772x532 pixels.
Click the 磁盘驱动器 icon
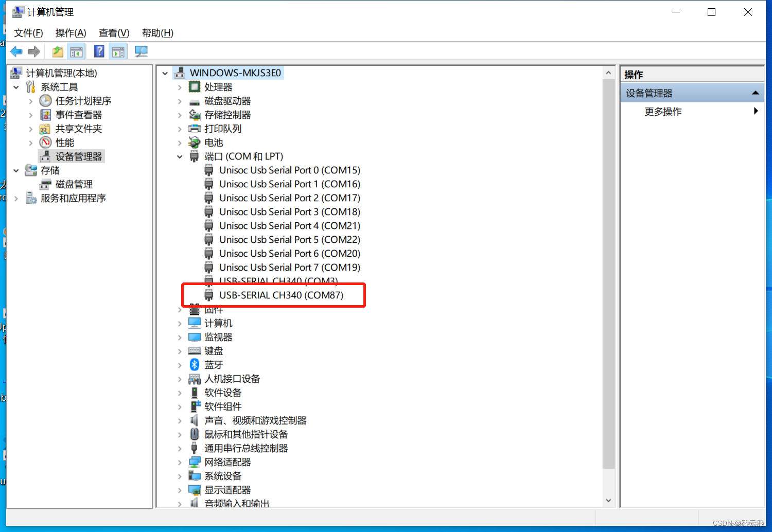pos(195,101)
